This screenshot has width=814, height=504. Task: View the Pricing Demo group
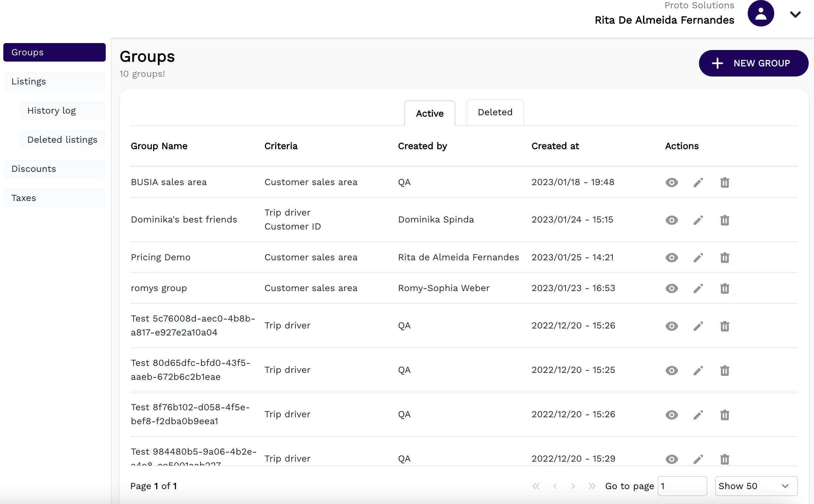[x=671, y=257]
